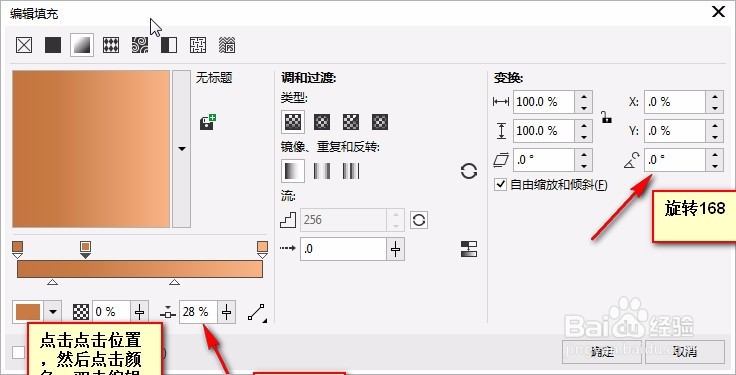Increase the skew angle with up arrow
736x375 pixels.
click(583, 154)
